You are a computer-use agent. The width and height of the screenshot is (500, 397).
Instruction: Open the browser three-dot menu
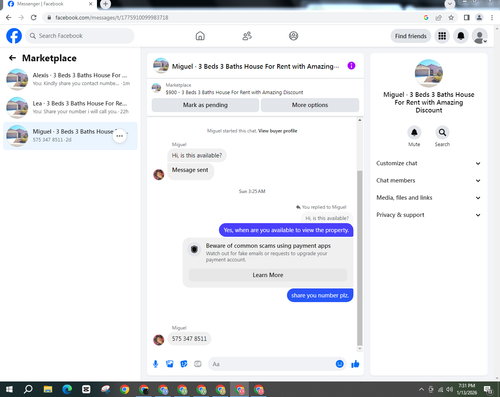click(492, 18)
